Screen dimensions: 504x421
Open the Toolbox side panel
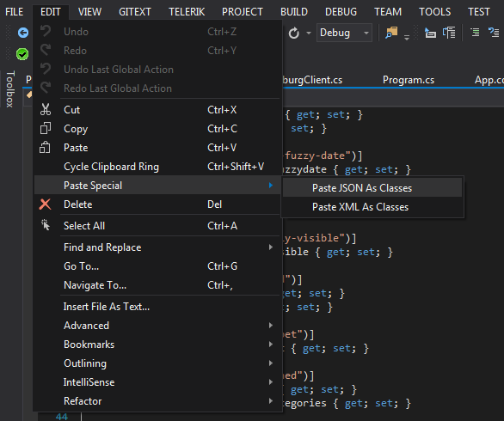coord(10,89)
